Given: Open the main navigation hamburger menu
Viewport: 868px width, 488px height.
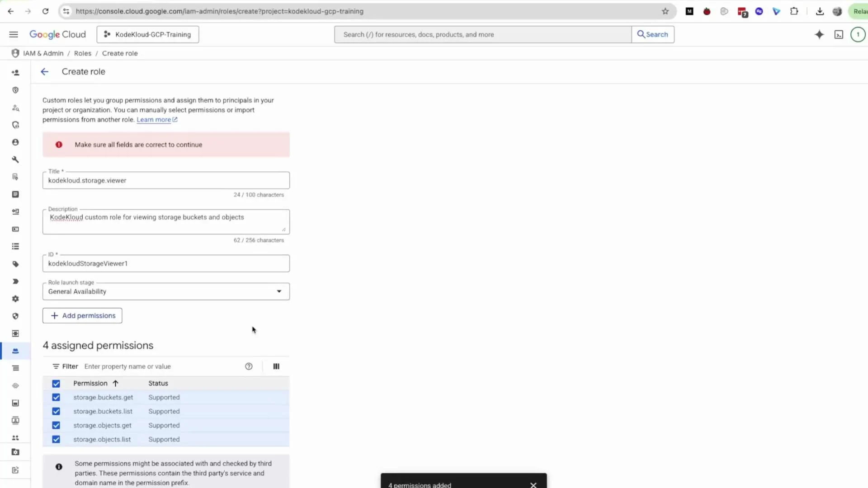Looking at the screenshot, I should pos(14,34).
